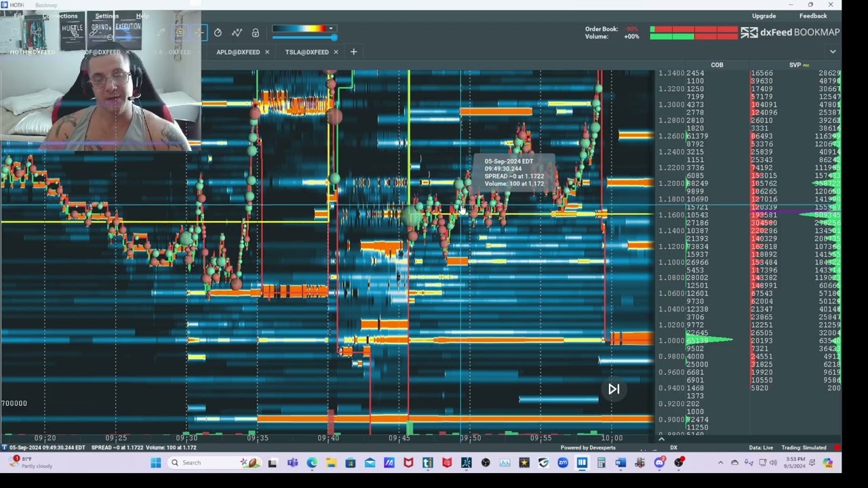Viewport: 868px width, 488px height.
Task: Click the 09:45 time axis label
Action: [399, 439]
